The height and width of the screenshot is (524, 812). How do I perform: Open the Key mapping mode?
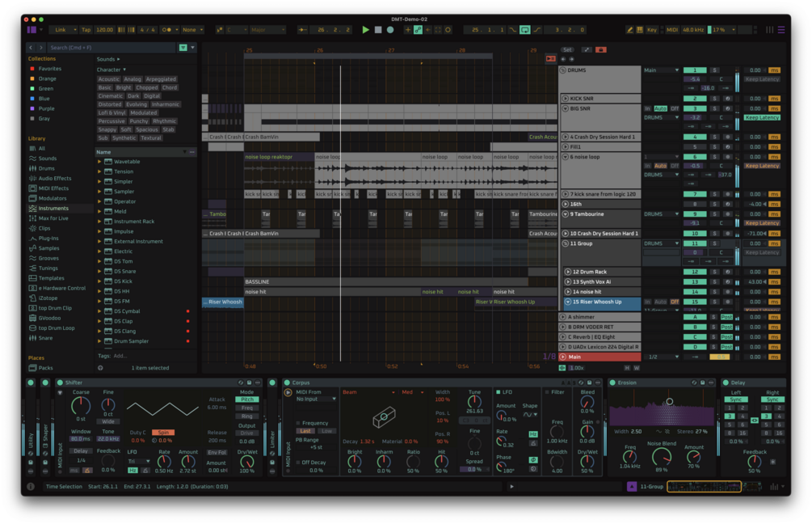pyautogui.click(x=651, y=30)
